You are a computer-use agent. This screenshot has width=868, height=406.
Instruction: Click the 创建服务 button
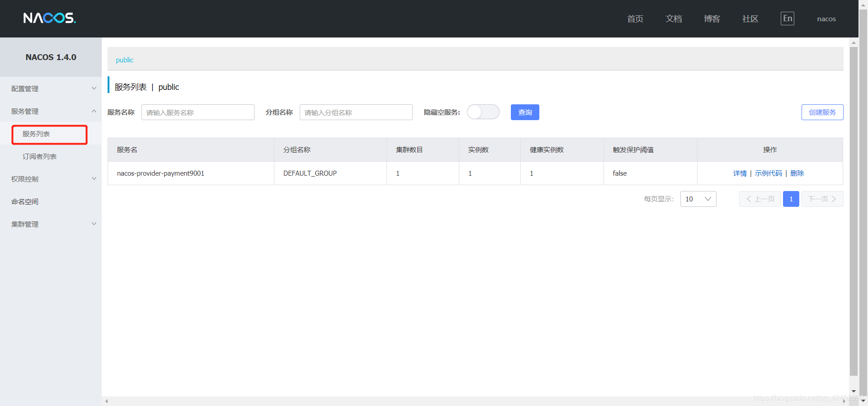click(822, 112)
